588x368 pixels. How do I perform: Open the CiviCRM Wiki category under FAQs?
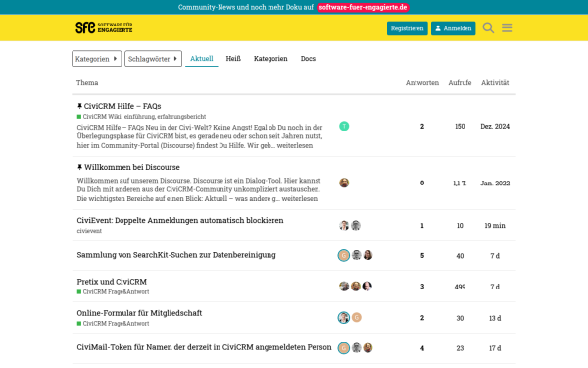pyautogui.click(x=99, y=117)
